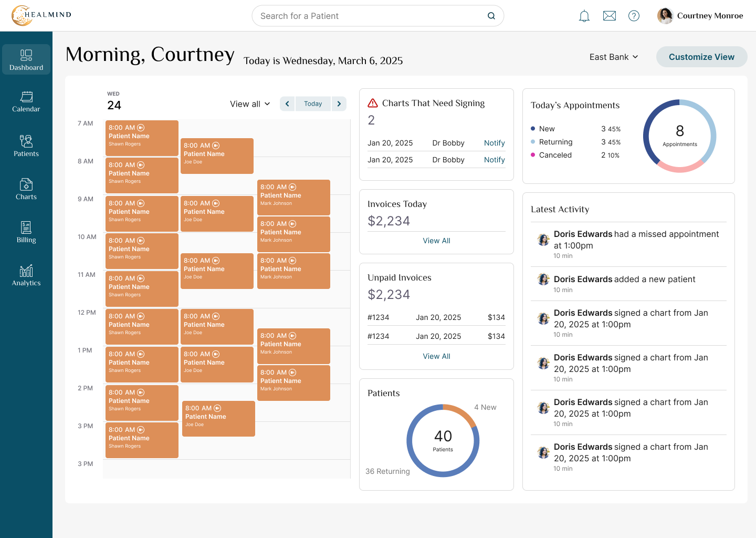Click the first Notify link for Dr Bobby

(x=495, y=143)
